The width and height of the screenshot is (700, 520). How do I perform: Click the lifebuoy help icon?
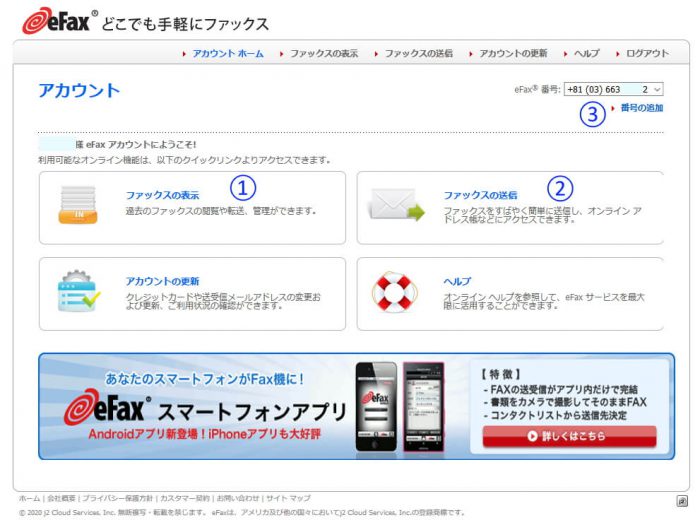(394, 292)
